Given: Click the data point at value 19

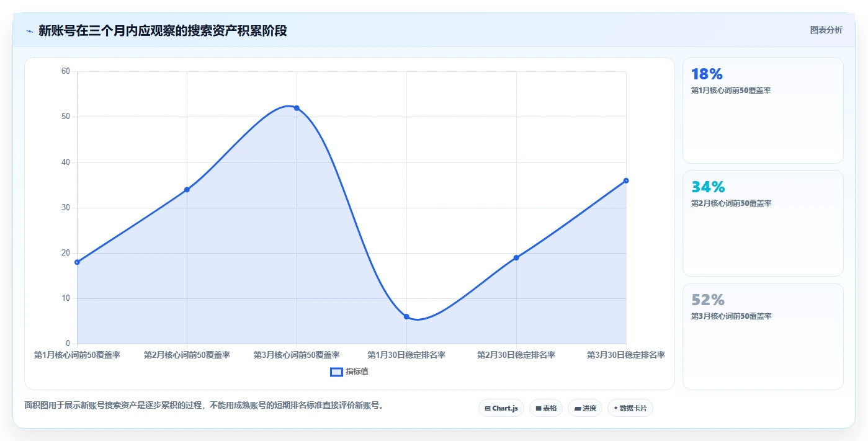Looking at the screenshot, I should pyautogui.click(x=516, y=257).
